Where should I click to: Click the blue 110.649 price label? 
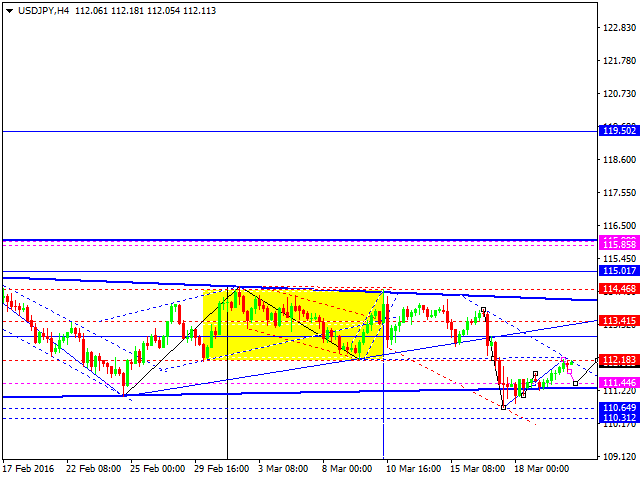[619, 408]
